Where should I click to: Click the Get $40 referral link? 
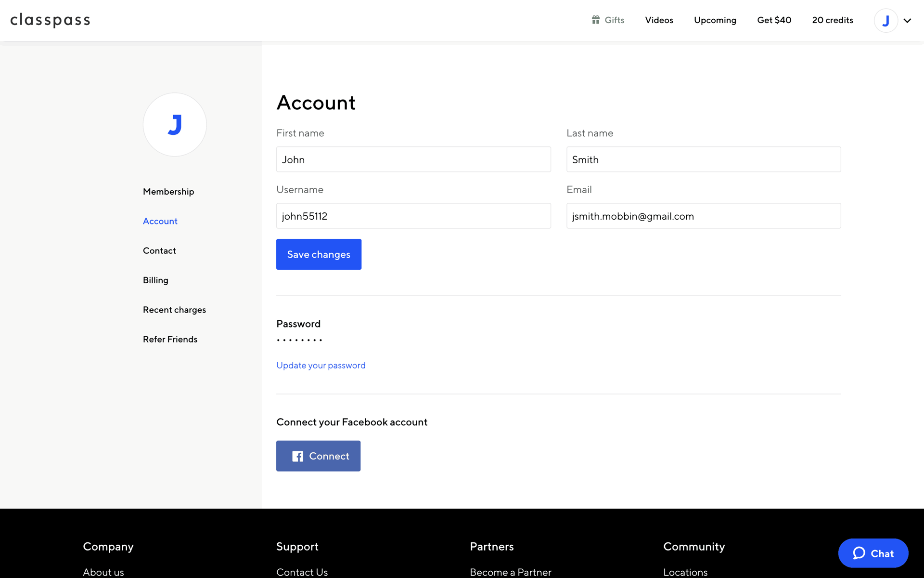point(774,20)
